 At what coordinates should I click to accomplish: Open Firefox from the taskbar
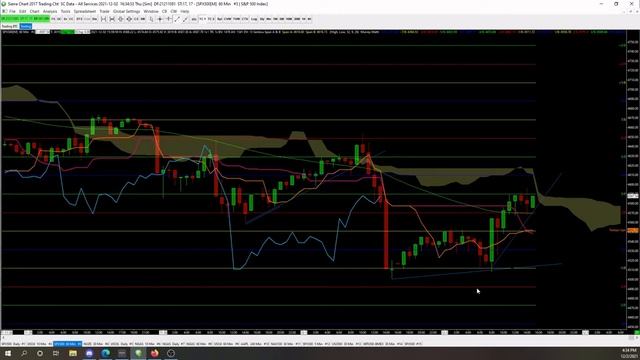tap(155, 353)
